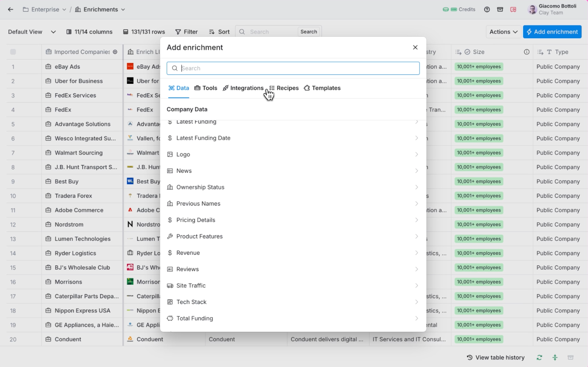
Task: Open View table history
Action: click(496, 358)
